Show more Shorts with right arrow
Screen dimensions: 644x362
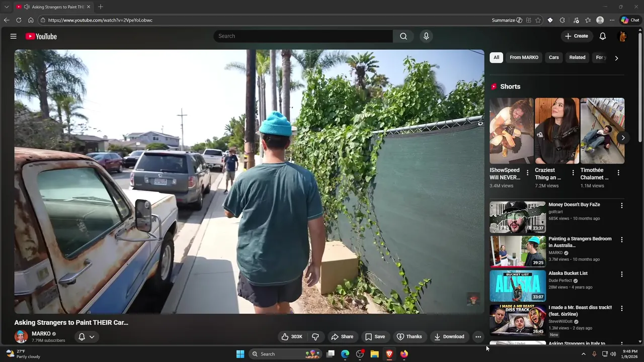tap(623, 137)
